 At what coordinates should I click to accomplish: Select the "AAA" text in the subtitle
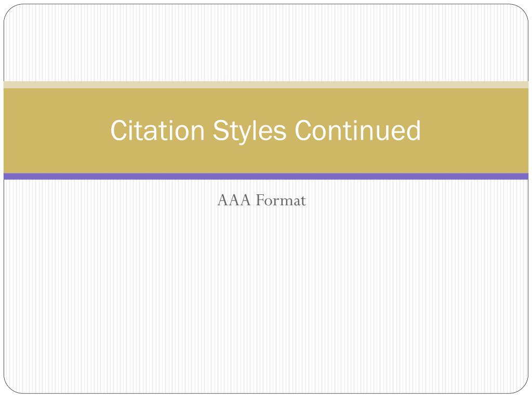(x=234, y=200)
